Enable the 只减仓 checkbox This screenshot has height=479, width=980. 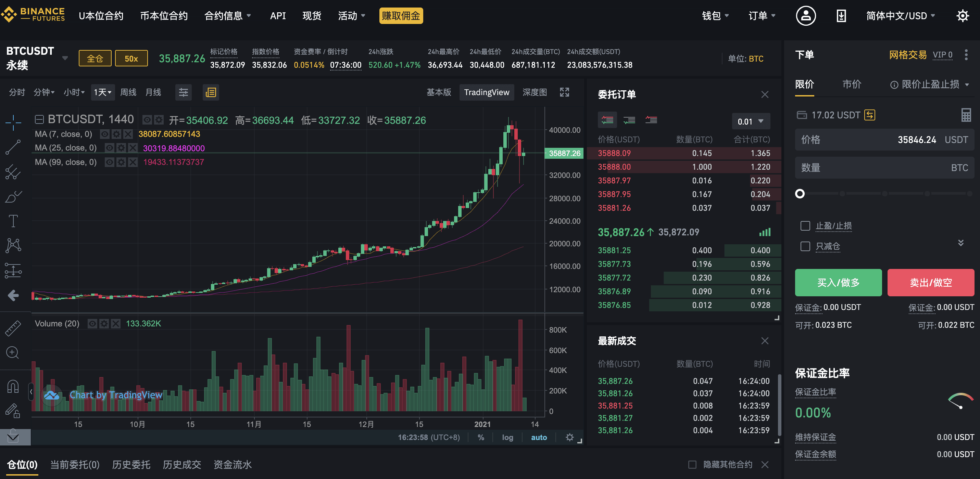(x=805, y=246)
